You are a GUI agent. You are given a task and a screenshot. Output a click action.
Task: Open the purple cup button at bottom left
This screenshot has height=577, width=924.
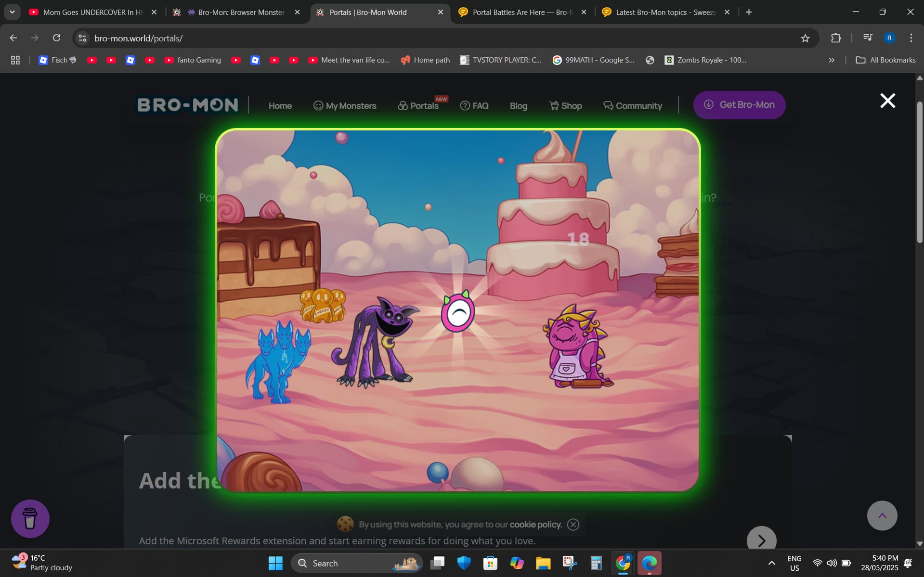30,518
